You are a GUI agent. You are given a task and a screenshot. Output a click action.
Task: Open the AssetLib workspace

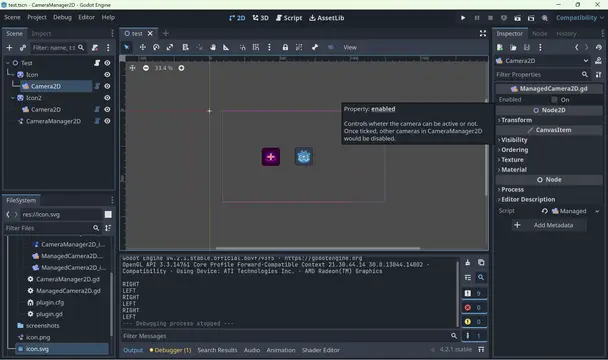[x=326, y=18]
